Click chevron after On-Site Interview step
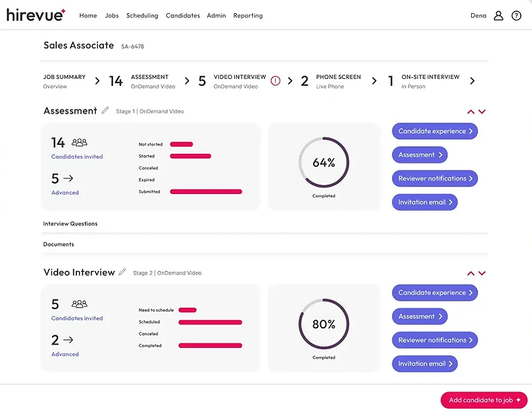This screenshot has height=413, width=532. point(472,81)
